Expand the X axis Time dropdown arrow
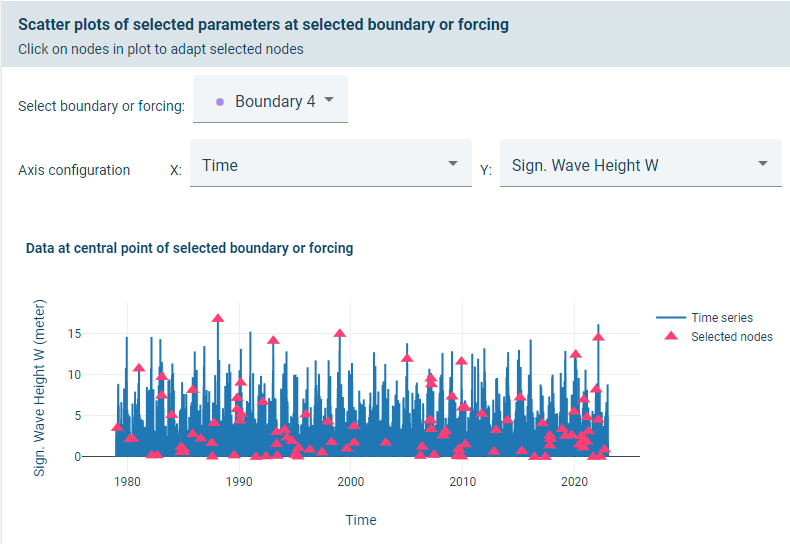The height and width of the screenshot is (544, 790). point(453,164)
